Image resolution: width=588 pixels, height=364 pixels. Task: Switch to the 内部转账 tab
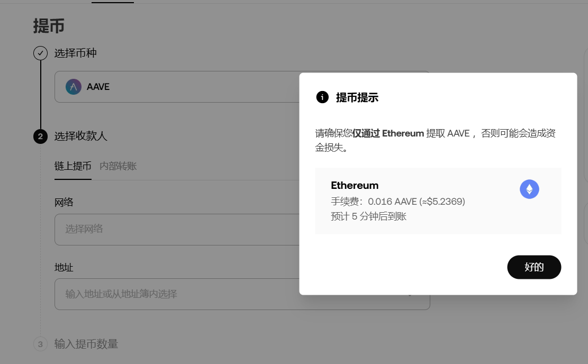coord(118,166)
